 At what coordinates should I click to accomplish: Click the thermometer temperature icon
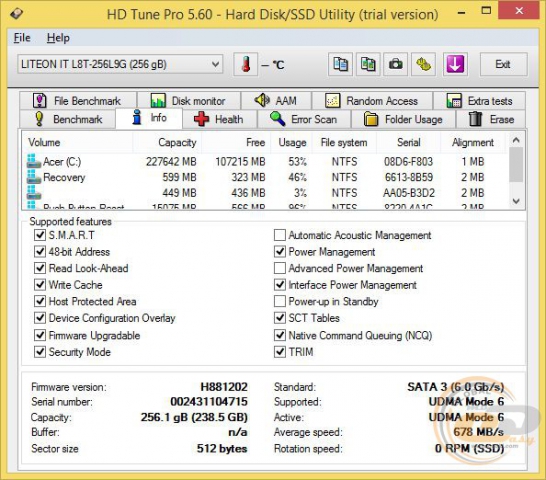246,64
